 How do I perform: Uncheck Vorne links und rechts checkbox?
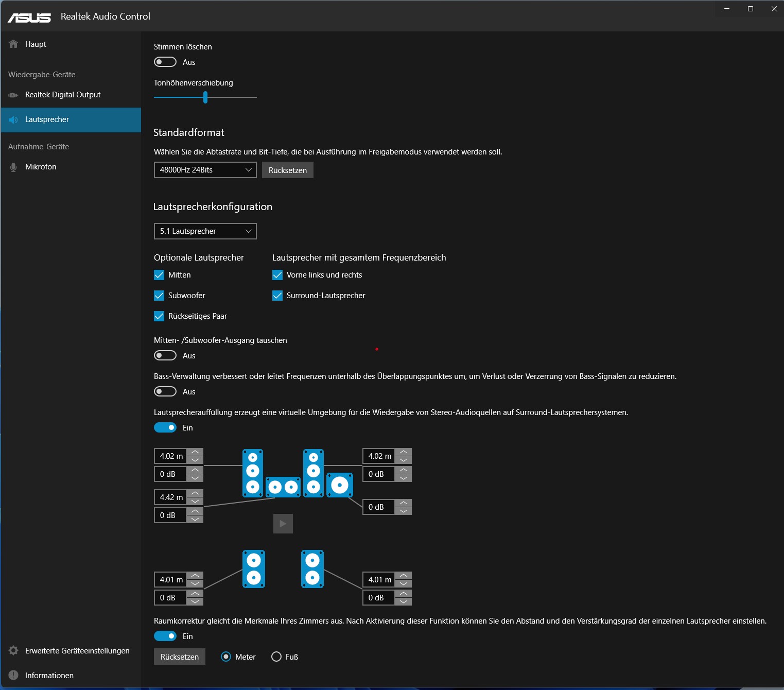pyautogui.click(x=277, y=275)
